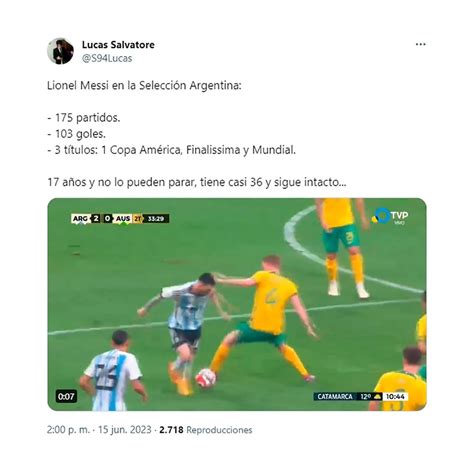Click the TVP channel logo in video
474x474 pixels.
pyautogui.click(x=390, y=216)
